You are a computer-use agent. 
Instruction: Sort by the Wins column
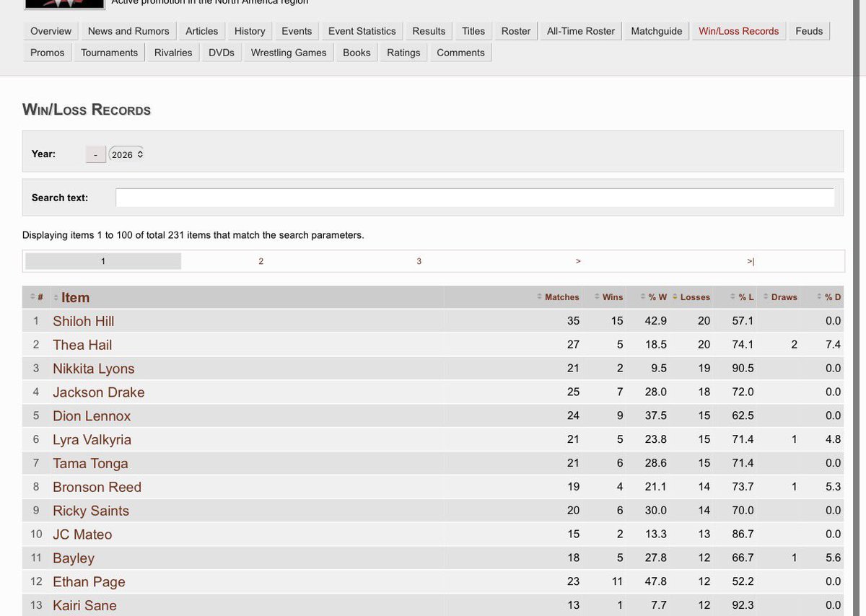608,297
